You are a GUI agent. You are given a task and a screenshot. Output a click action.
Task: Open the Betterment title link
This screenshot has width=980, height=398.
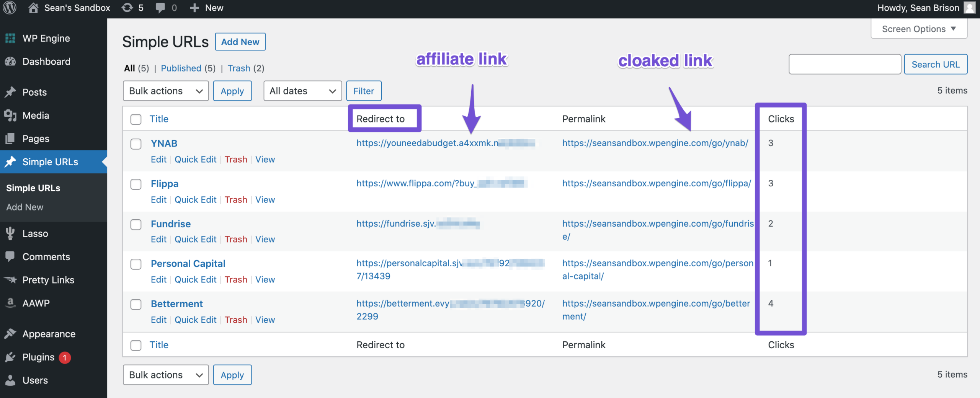coord(177,304)
